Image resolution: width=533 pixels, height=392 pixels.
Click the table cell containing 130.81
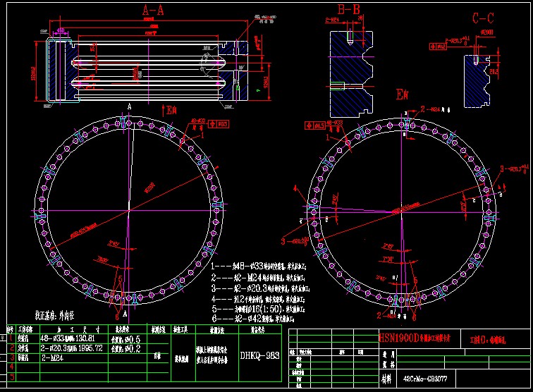(x=74, y=338)
